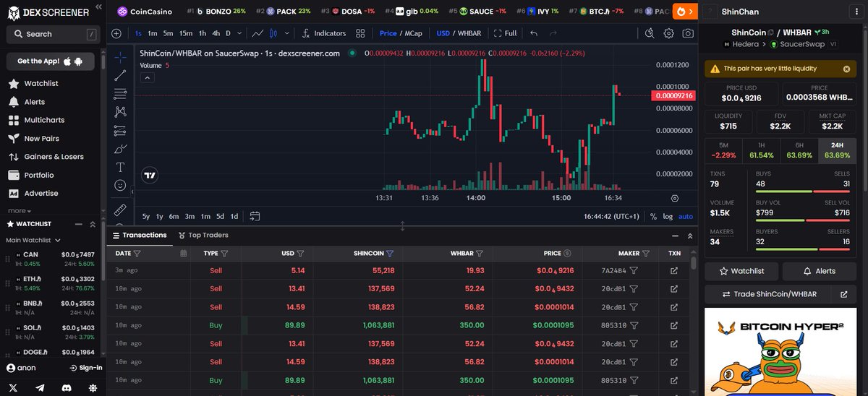Switch to Top Traders tab

coord(202,235)
